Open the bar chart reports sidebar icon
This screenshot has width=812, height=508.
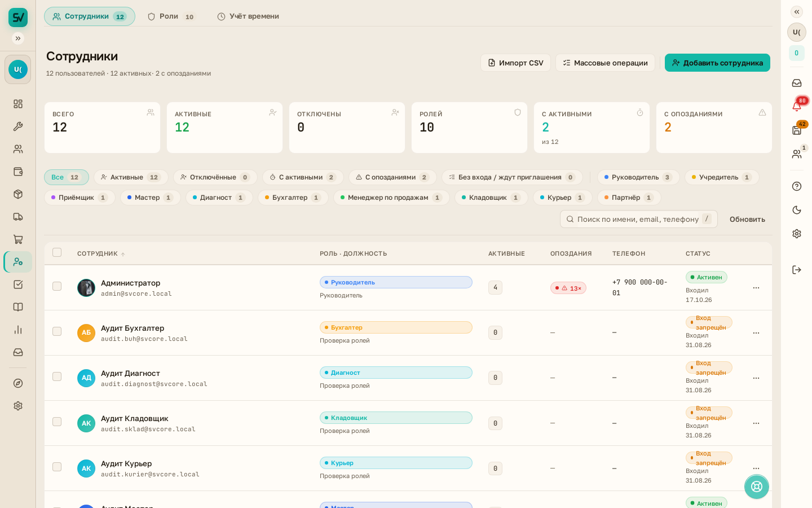(x=18, y=330)
